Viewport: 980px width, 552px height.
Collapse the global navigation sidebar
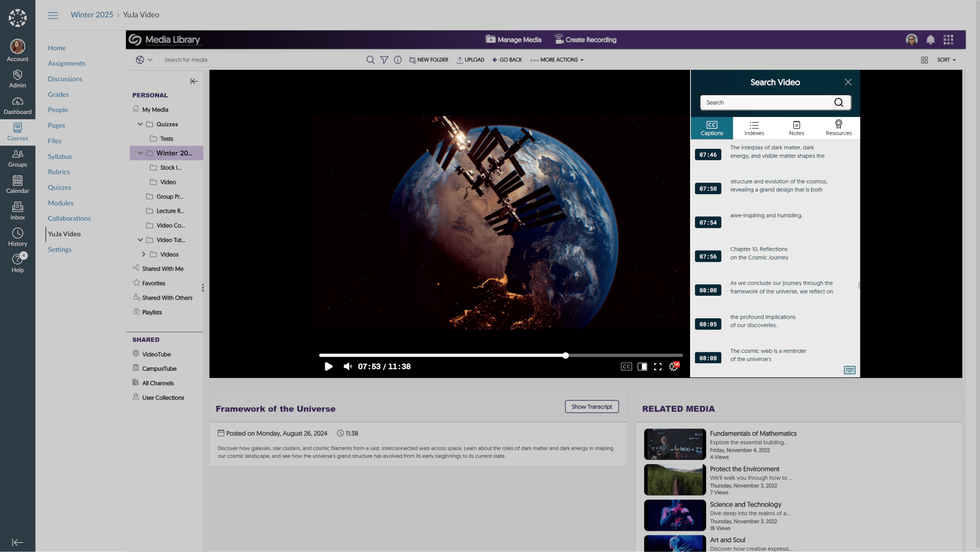click(18, 542)
